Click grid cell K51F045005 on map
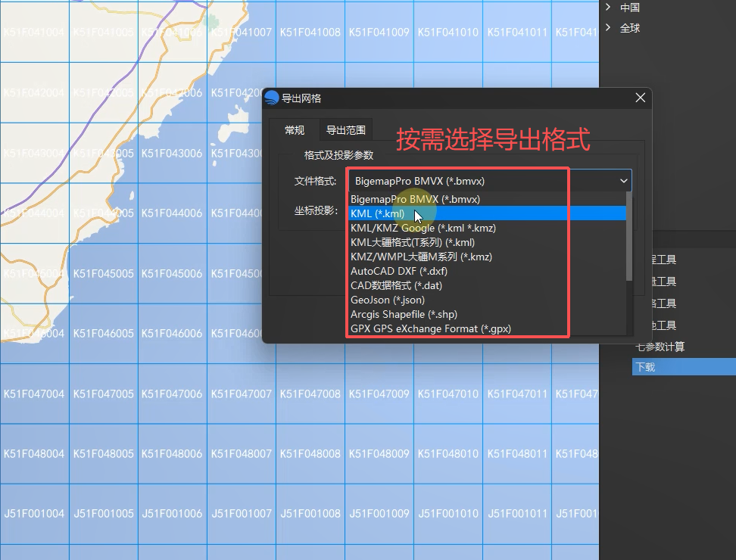The height and width of the screenshot is (560, 736). [x=104, y=273]
